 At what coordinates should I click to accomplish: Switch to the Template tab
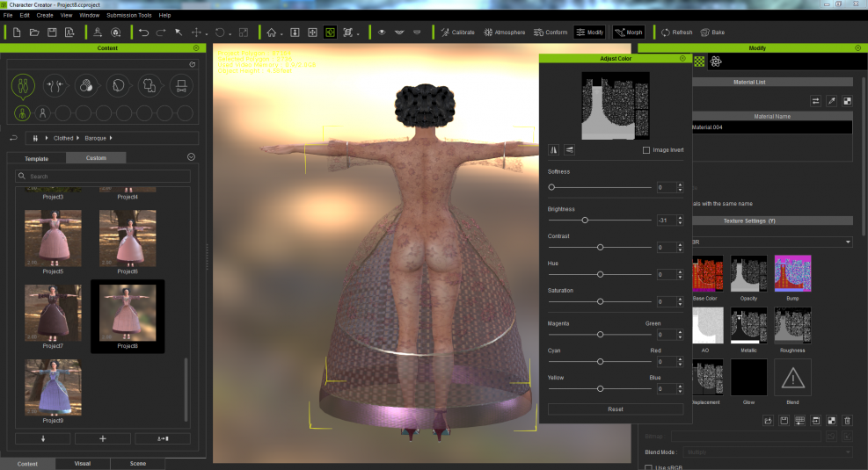point(36,158)
